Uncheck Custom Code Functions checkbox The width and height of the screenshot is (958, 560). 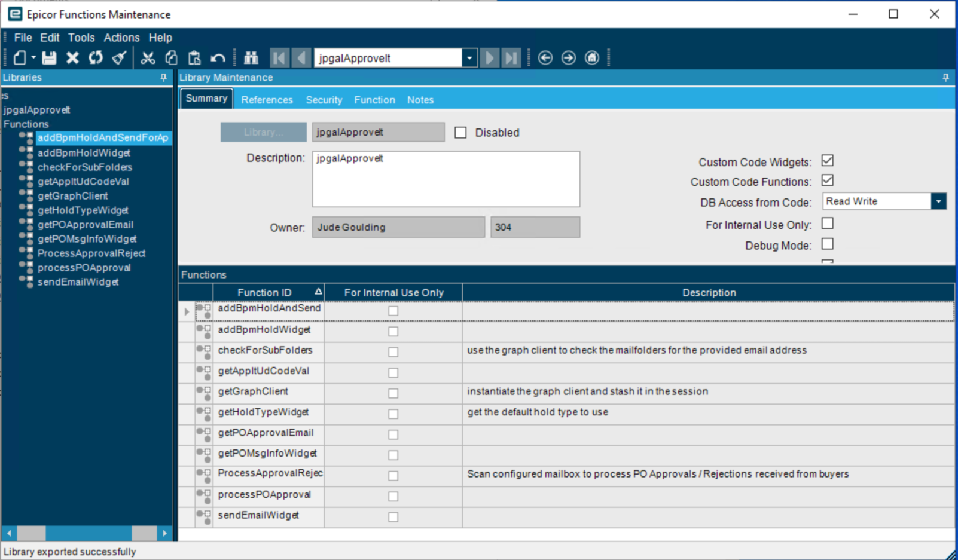[x=828, y=180]
